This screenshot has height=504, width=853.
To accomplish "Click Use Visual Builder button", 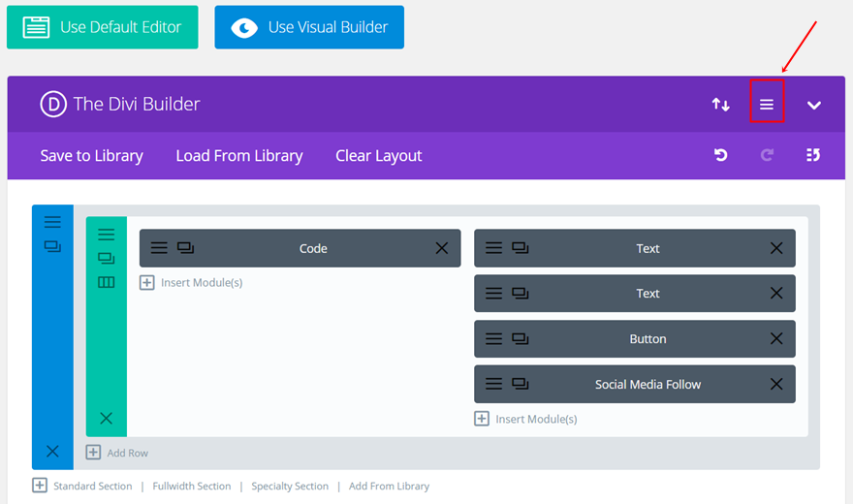I will click(309, 27).
